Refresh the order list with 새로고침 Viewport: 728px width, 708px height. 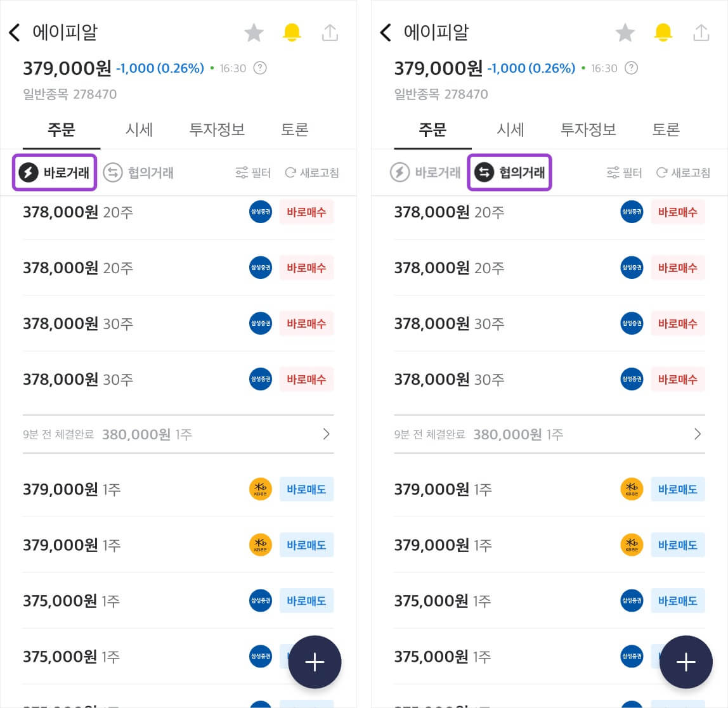click(311, 172)
